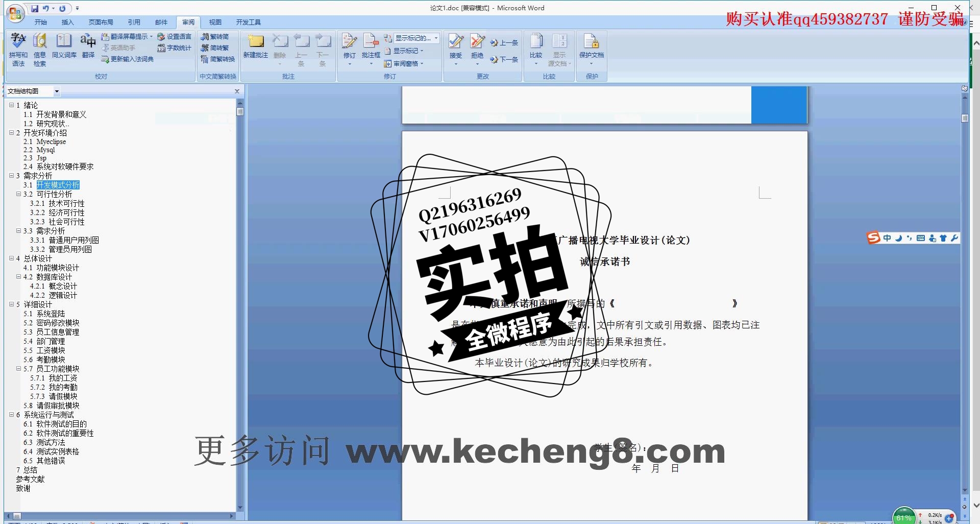Viewport: 980px width, 524px height.
Task: Open the 文档结构图 pane type dropdown
Action: [57, 91]
